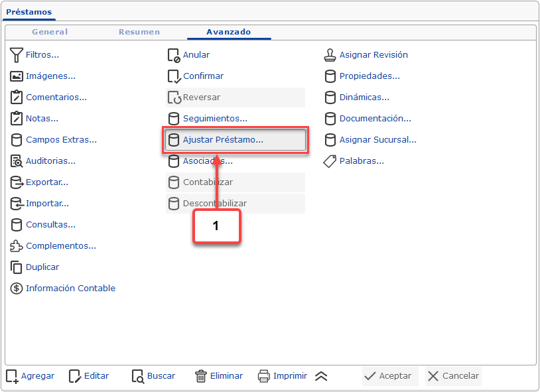Viewport: 540px width, 392px height.
Task: Select the Avanzado tab
Action: [229, 32]
